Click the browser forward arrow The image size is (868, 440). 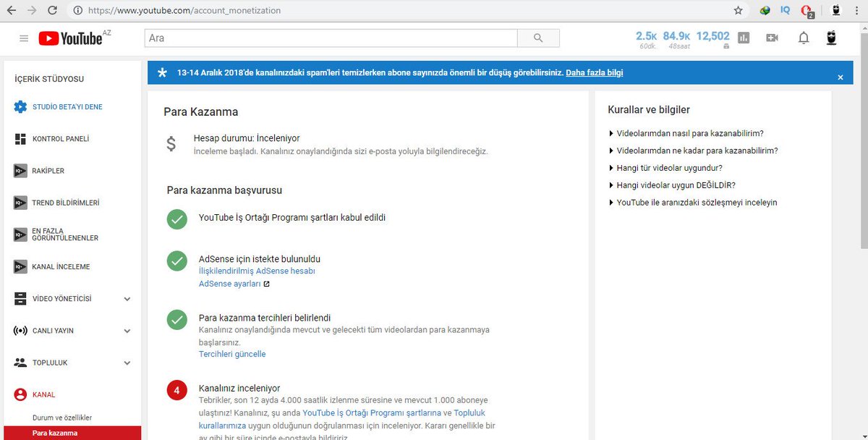[32, 11]
